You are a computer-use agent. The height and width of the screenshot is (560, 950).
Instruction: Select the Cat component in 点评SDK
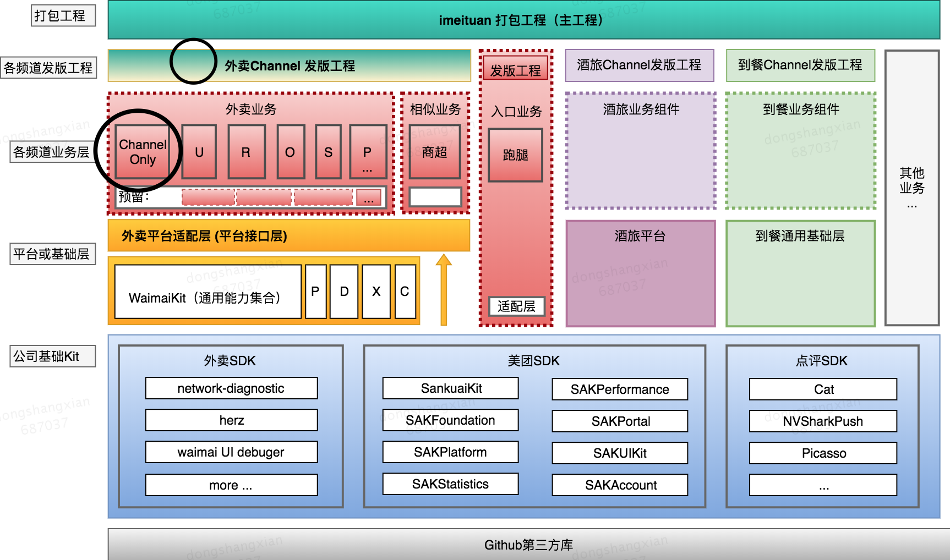point(822,389)
